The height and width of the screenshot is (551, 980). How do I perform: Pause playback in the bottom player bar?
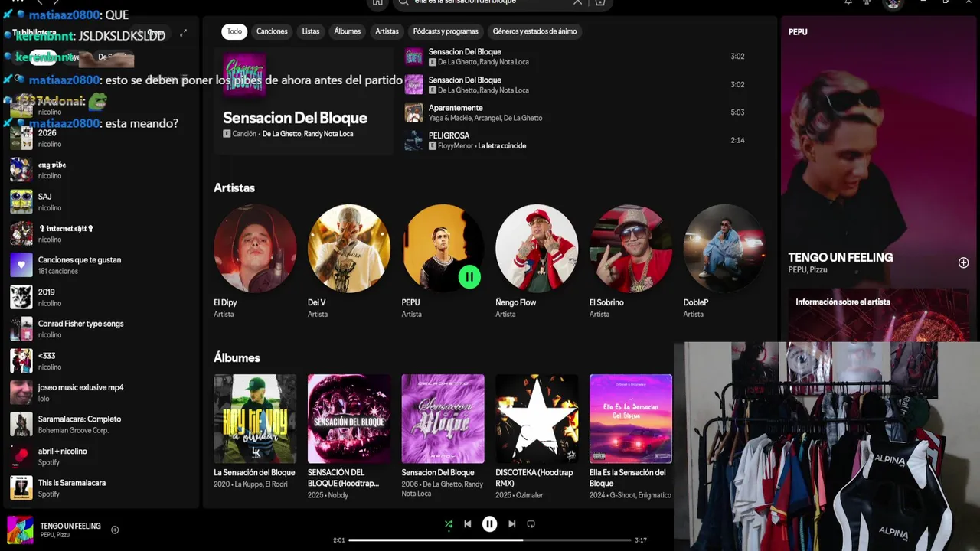tap(489, 524)
